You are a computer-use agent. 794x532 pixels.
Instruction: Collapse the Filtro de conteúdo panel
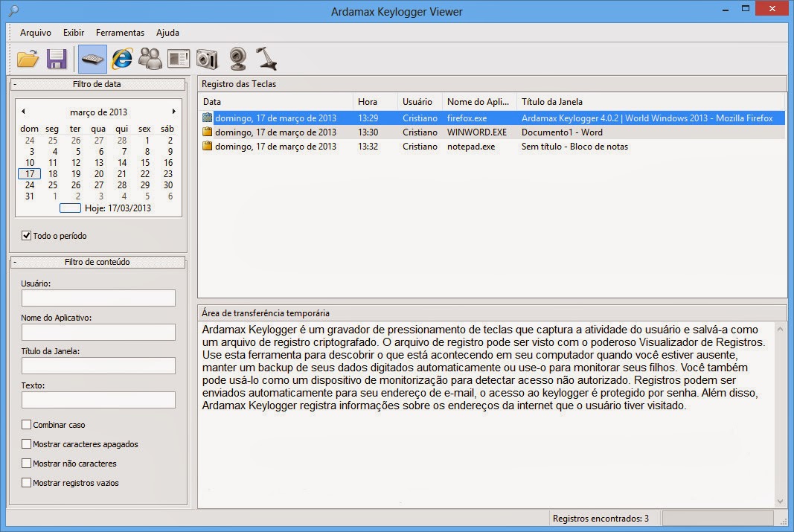[15, 262]
